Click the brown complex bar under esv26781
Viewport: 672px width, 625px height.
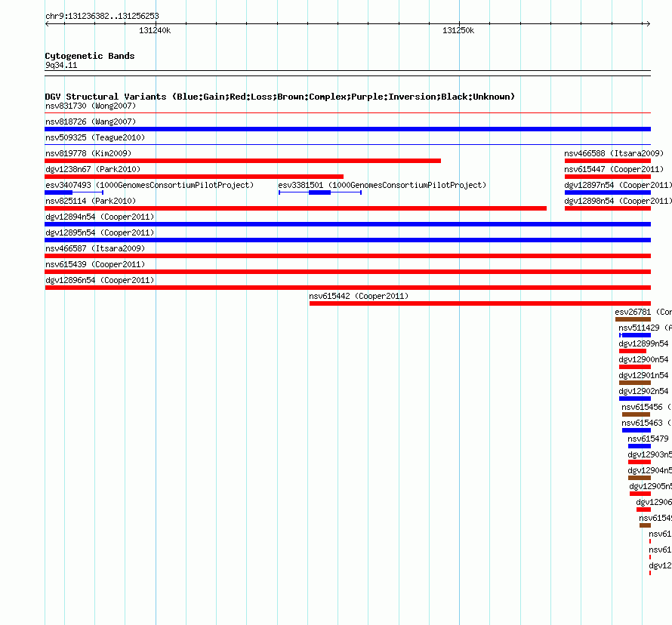[633, 319]
